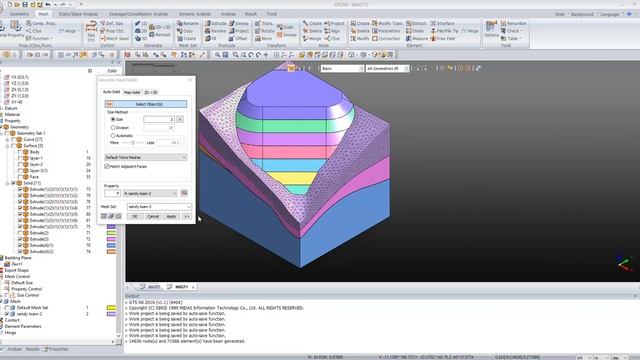Click the Match Seed tool
This screenshot has height=360, width=640.
114,38
